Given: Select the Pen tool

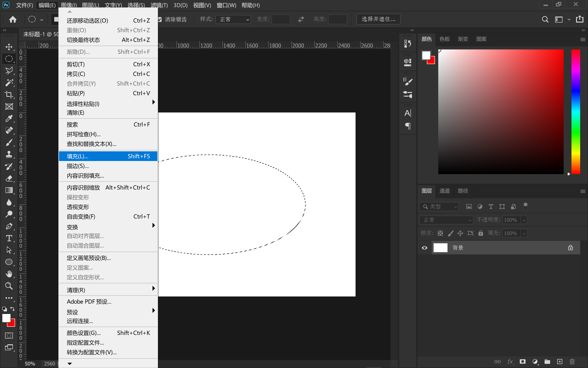Looking at the screenshot, I should click(9, 226).
